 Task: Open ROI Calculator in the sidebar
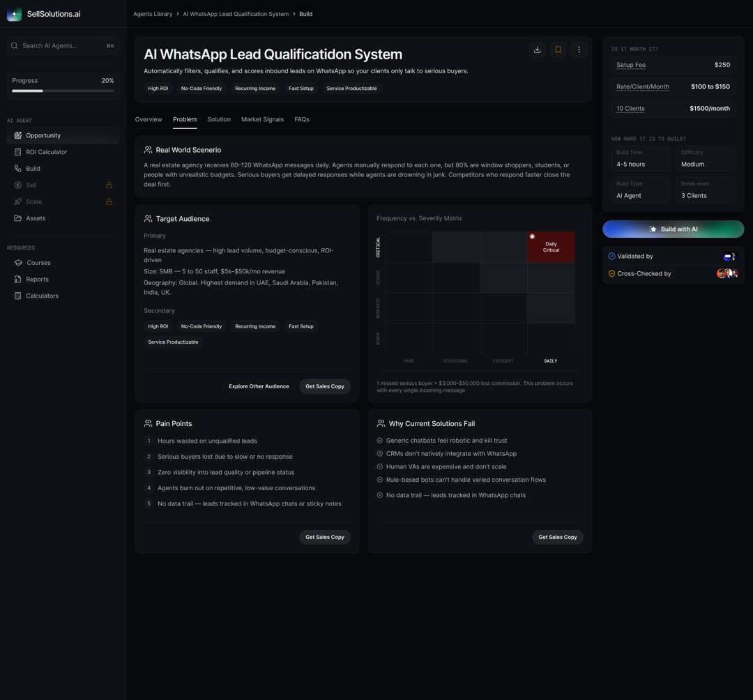[x=63, y=152]
